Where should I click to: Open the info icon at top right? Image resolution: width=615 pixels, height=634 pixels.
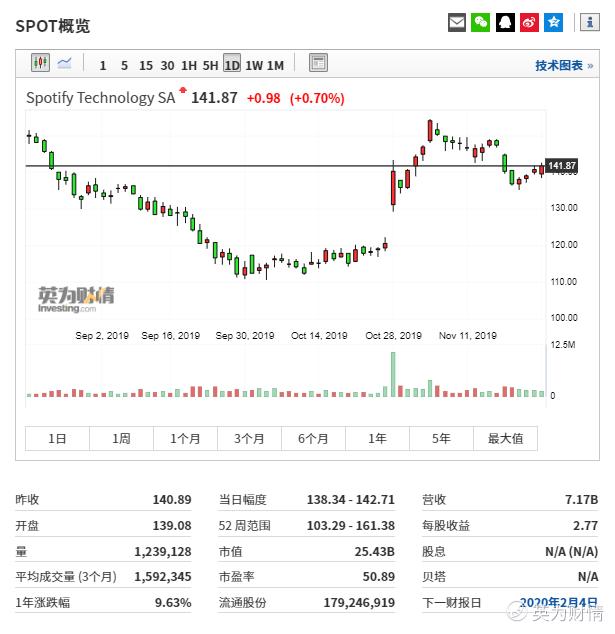click(x=590, y=22)
